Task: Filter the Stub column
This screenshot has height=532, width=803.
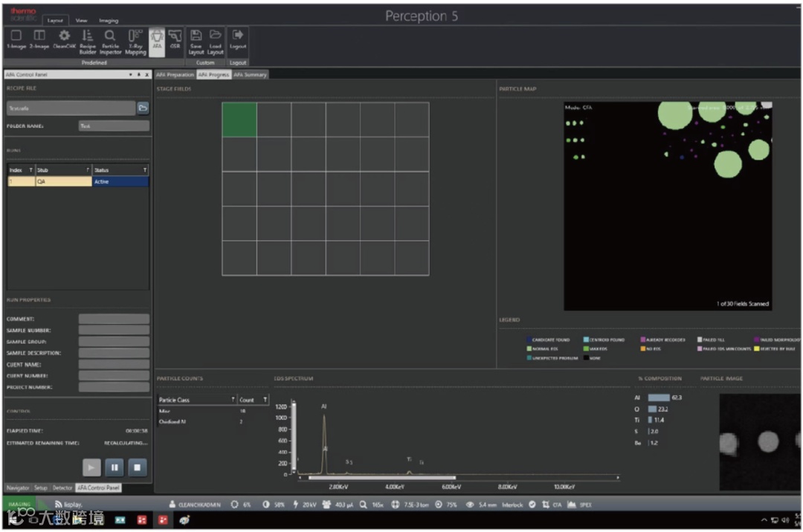Action: [88, 170]
